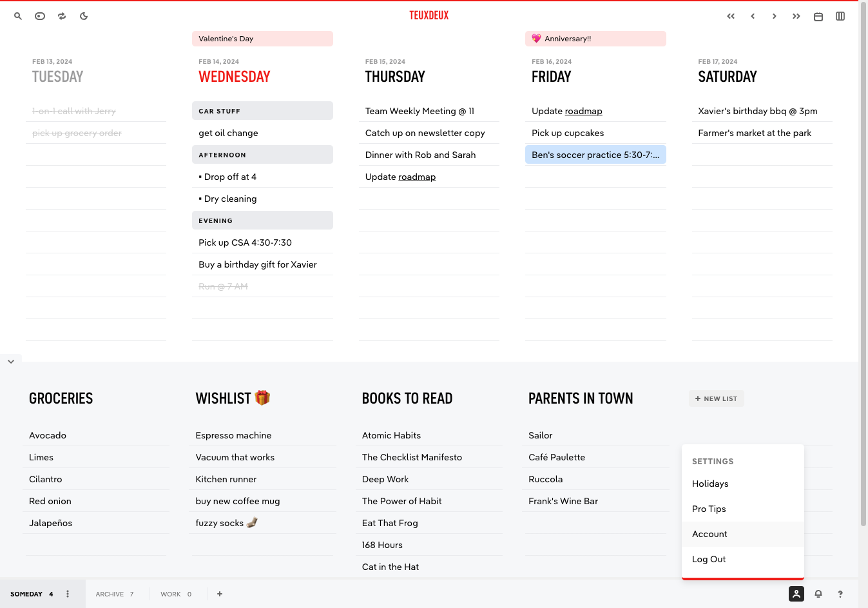Select Pro Tips in Settings menu
The height and width of the screenshot is (608, 868).
point(743,509)
